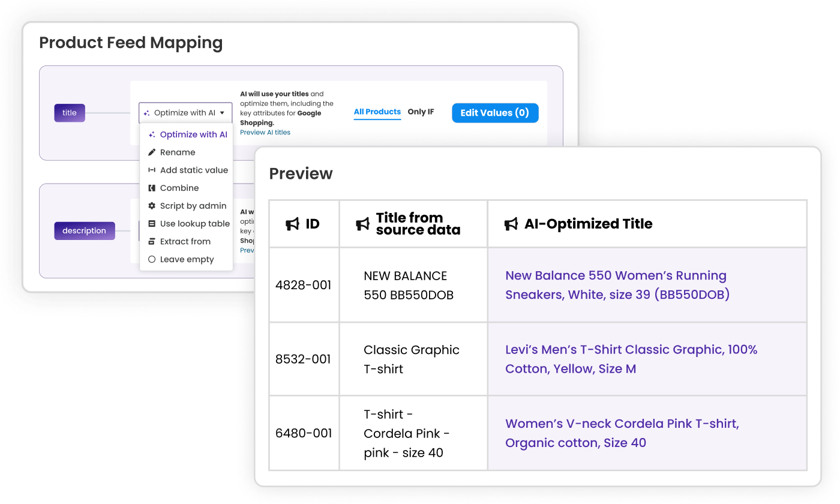Click the pencil icon next to Rename

point(152,152)
